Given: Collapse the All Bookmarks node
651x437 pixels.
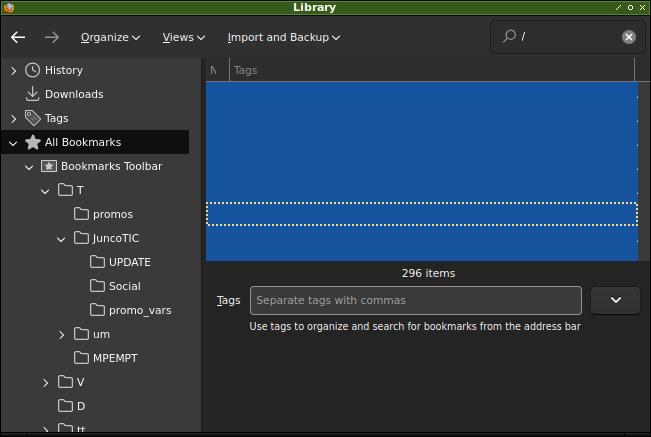Looking at the screenshot, I should (x=13, y=143).
